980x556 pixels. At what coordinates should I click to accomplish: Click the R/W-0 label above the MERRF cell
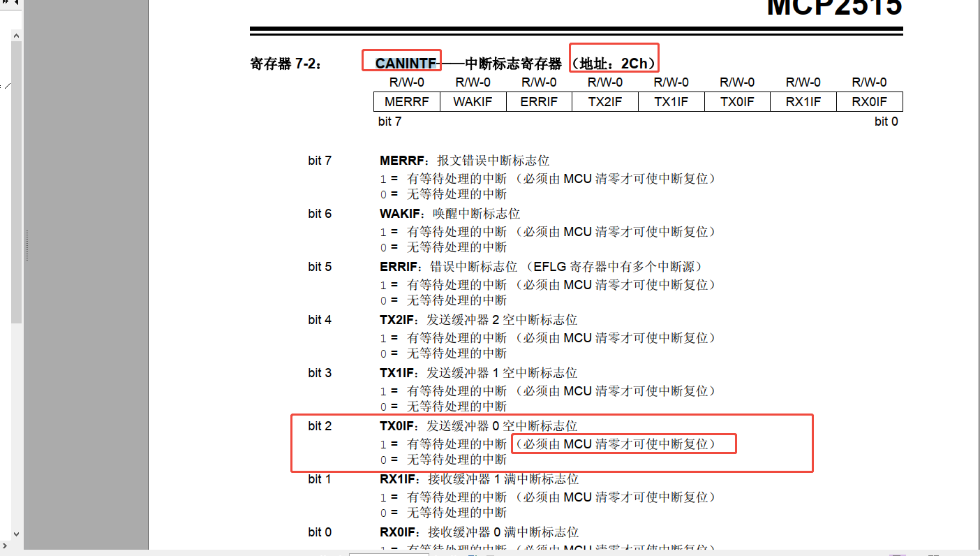pos(407,82)
